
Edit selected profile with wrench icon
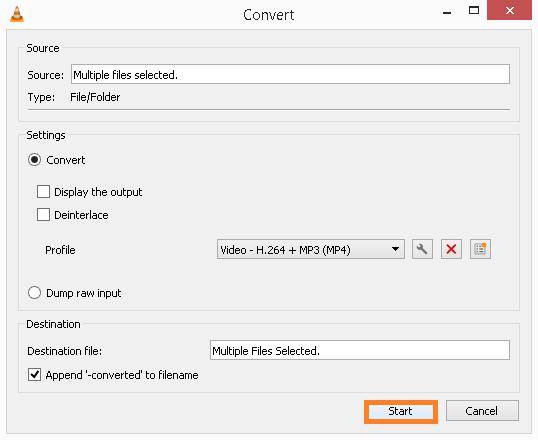point(422,249)
